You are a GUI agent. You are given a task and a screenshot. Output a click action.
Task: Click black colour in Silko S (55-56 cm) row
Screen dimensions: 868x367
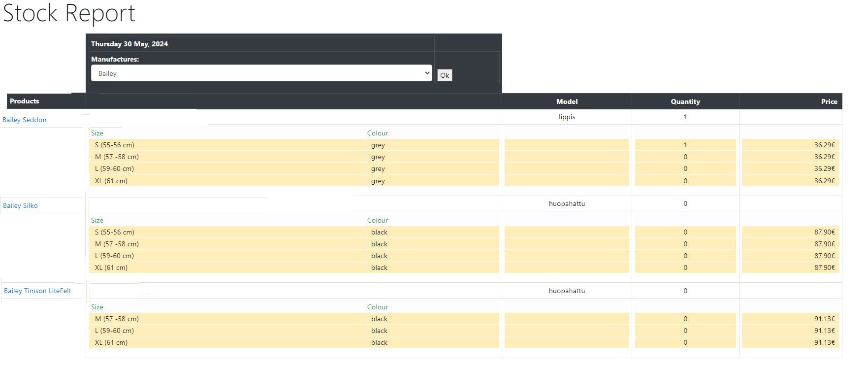point(379,232)
